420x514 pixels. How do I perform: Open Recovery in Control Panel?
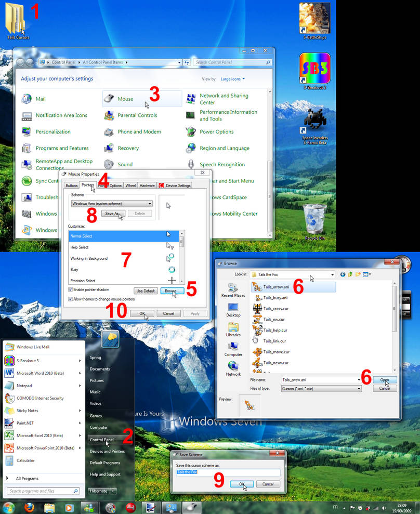click(121, 148)
